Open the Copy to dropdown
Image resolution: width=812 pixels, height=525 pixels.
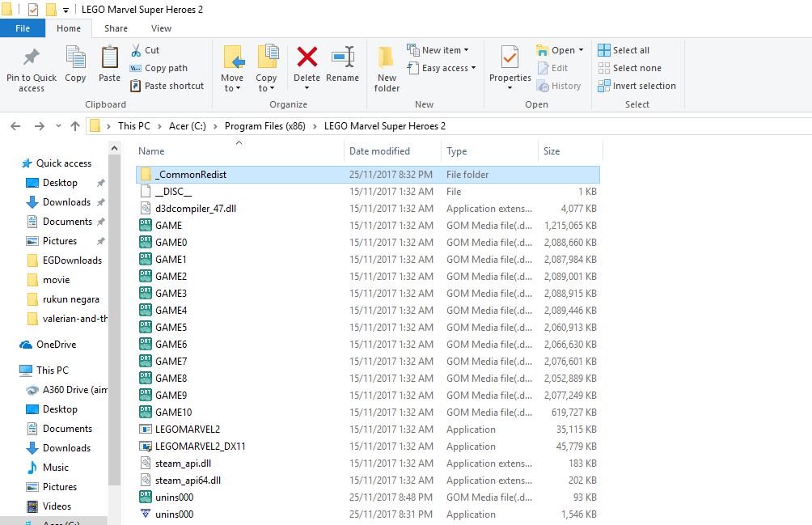pos(266,83)
